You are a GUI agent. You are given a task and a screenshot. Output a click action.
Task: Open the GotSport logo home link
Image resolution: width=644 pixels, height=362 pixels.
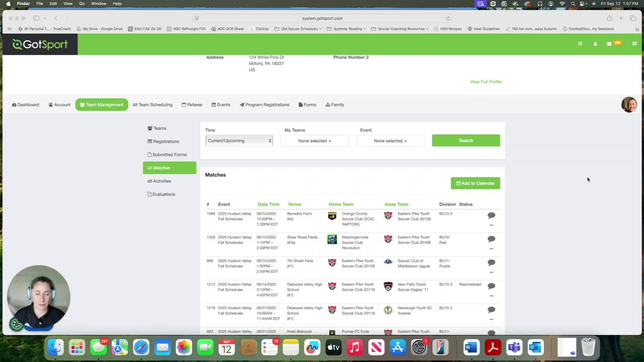[40, 45]
